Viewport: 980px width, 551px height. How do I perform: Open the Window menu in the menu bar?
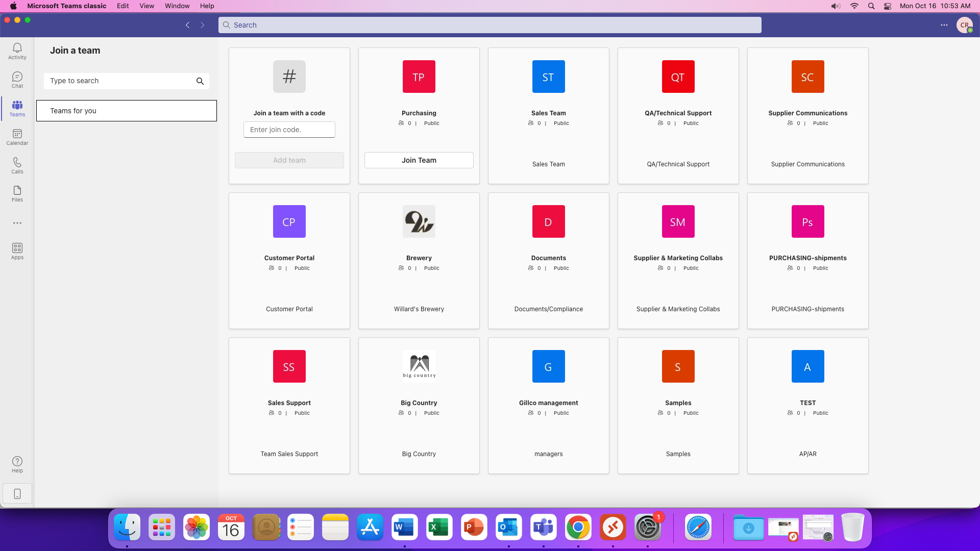pos(177,6)
